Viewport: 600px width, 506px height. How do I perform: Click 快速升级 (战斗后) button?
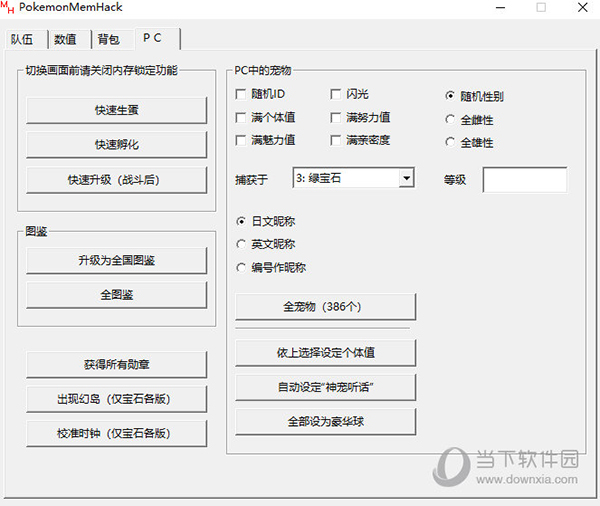pos(117,180)
